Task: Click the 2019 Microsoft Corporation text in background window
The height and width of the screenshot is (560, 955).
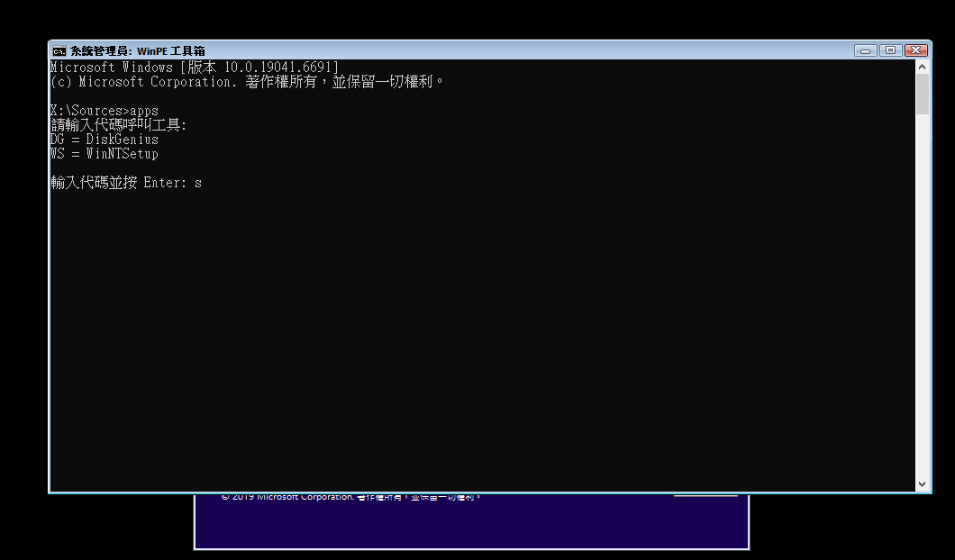Action: tap(350, 497)
